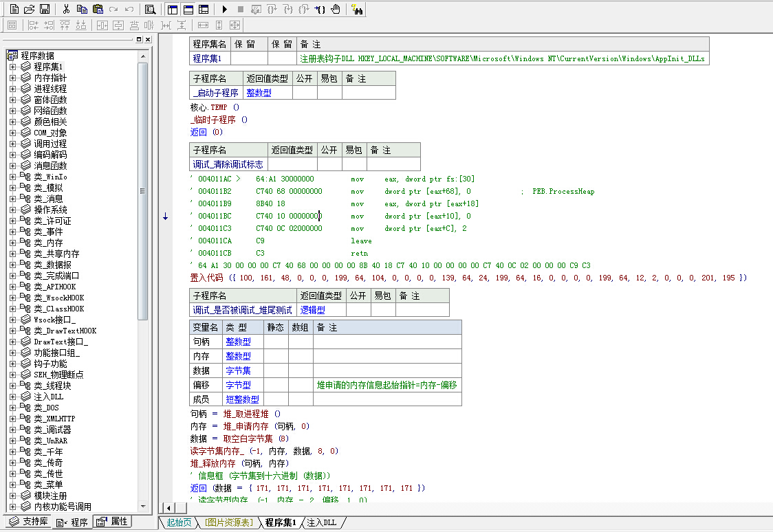Switch to the 支持库 panel tab
The width and height of the screenshot is (773, 532).
28,522
